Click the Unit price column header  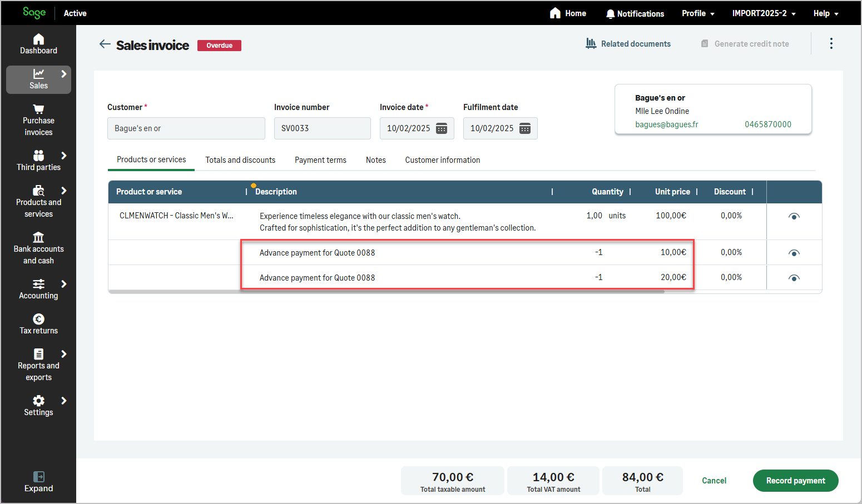click(x=672, y=192)
